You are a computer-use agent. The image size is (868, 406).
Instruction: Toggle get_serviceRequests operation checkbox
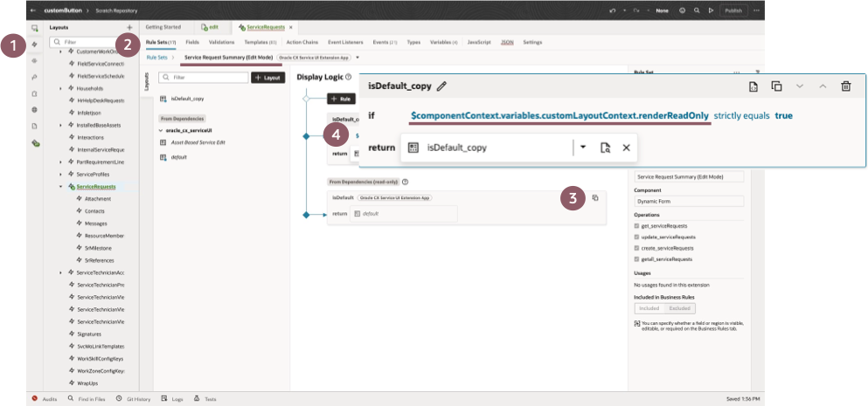(x=636, y=225)
